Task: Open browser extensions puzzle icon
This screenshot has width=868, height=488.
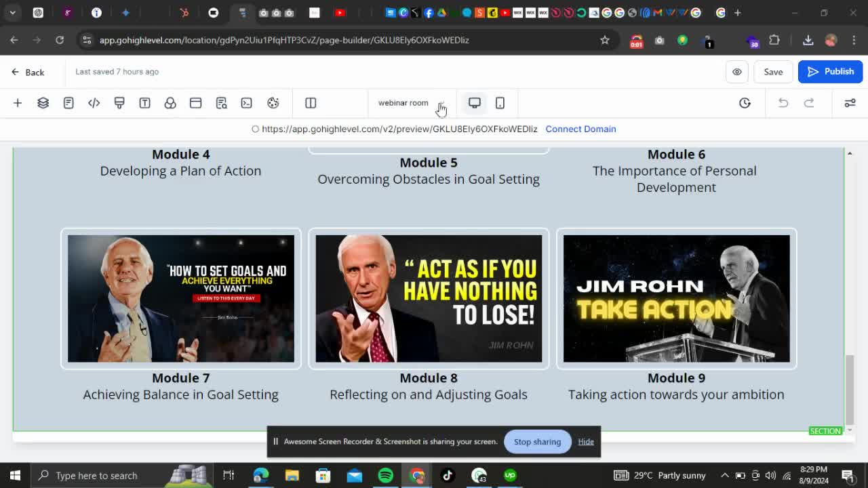Action: [x=774, y=40]
